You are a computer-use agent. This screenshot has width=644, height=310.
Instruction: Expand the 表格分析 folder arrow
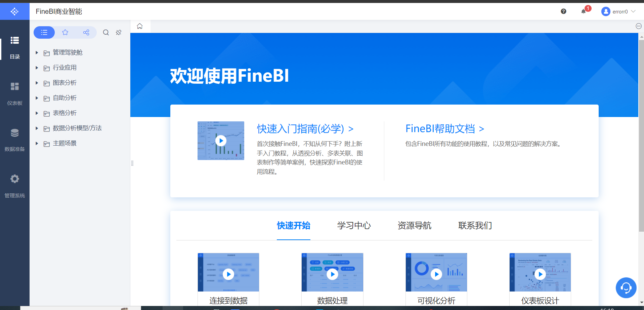click(x=37, y=113)
